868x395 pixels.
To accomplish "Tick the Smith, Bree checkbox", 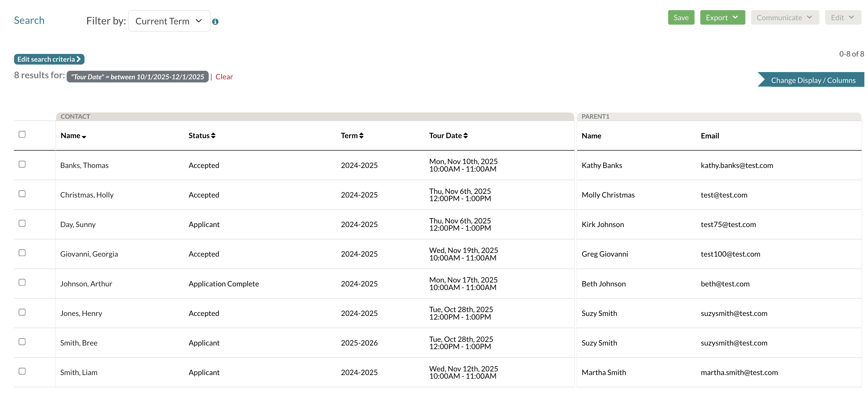I will click(x=22, y=341).
